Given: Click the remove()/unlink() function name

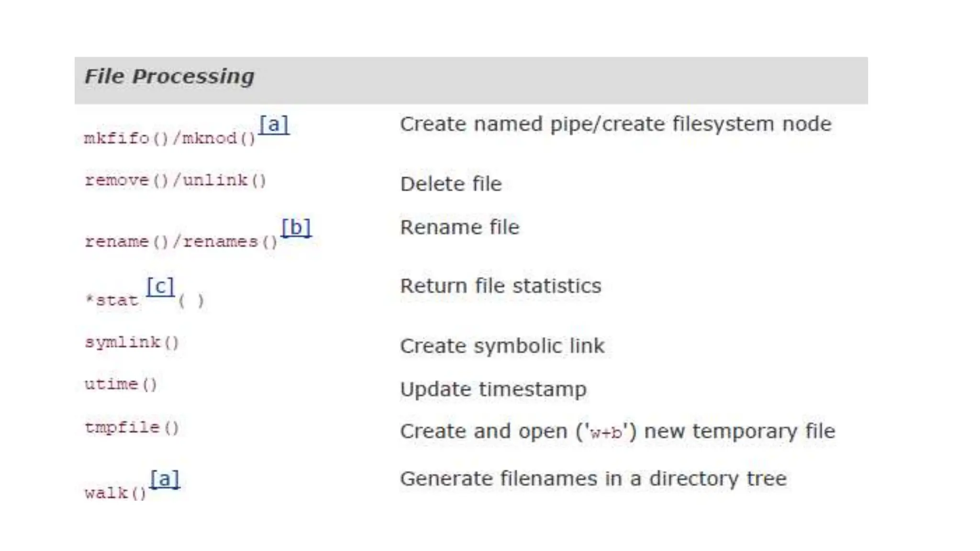Looking at the screenshot, I should click(175, 181).
